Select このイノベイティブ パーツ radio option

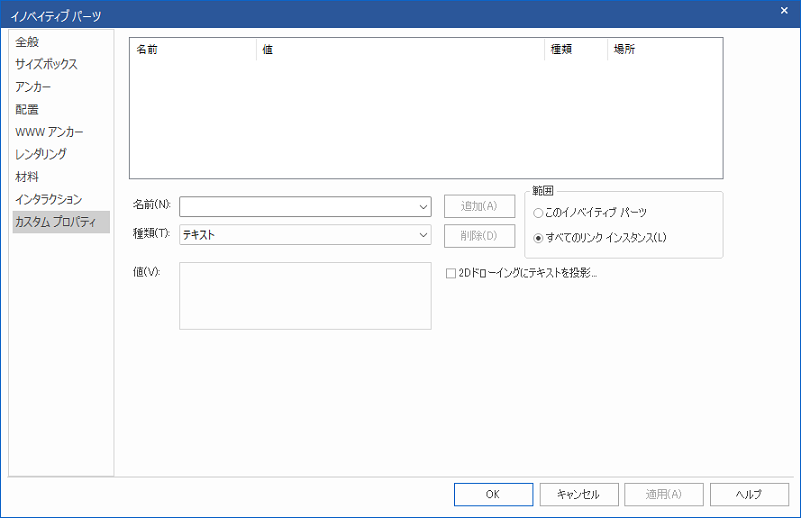(x=539, y=213)
